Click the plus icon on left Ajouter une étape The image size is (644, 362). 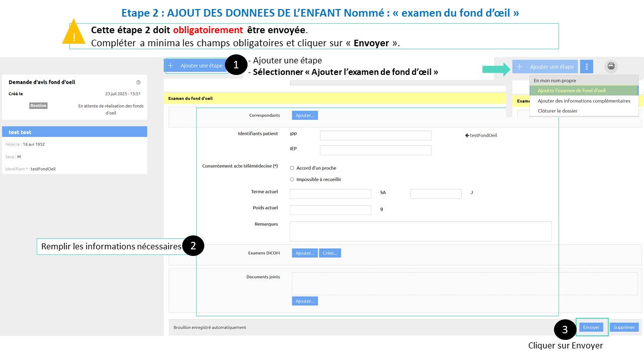[171, 66]
